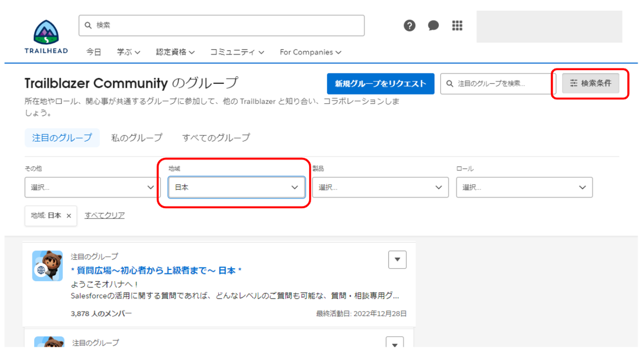644x361 pixels.
Task: Switch to すべてのグループ tab
Action: tap(216, 138)
